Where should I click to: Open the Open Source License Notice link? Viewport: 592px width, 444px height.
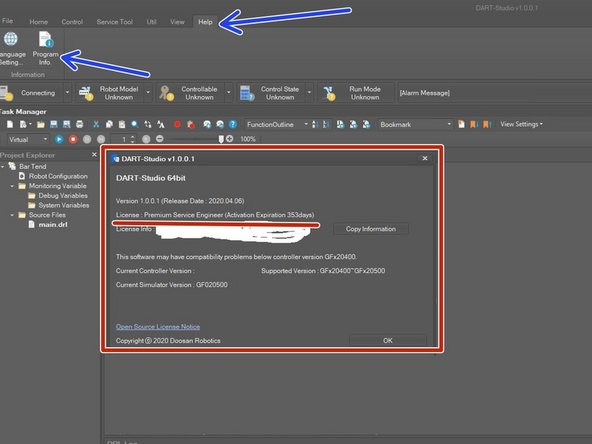pyautogui.click(x=158, y=327)
